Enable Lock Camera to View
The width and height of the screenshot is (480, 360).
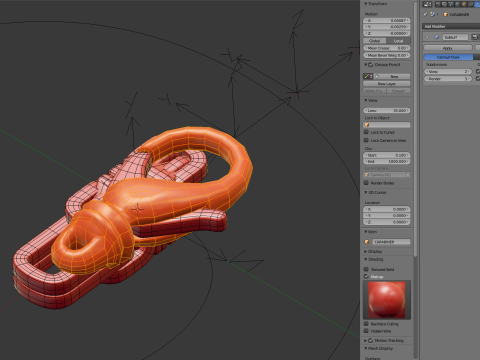pyautogui.click(x=366, y=140)
